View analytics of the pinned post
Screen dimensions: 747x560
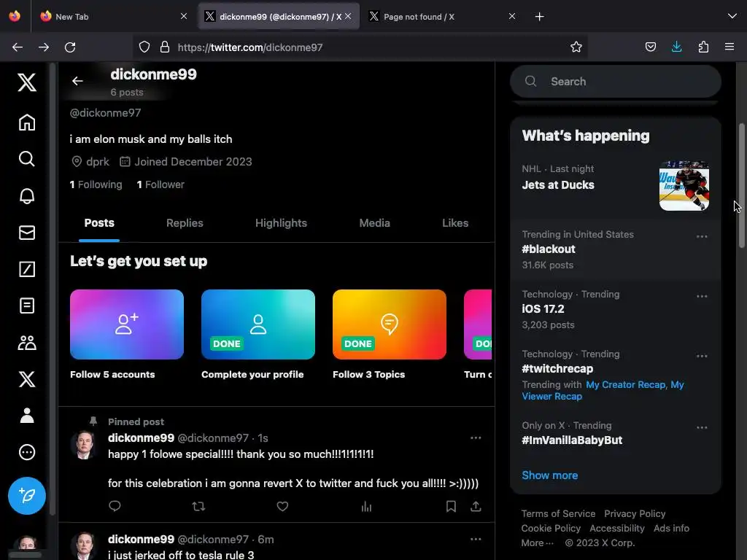(366, 506)
